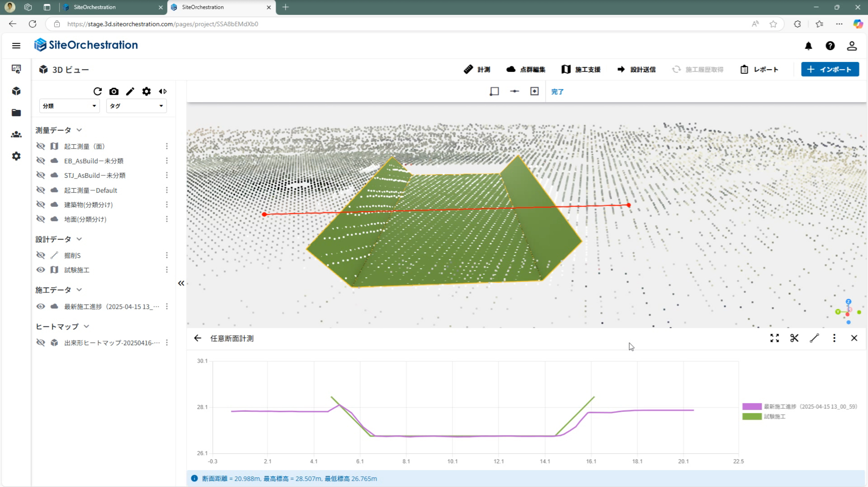The image size is (868, 487).
Task: Show the 掘削S design layer
Action: coord(40,255)
